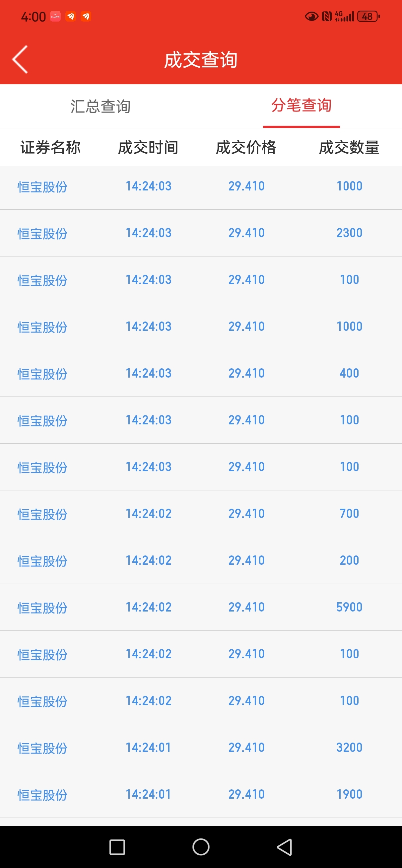
Task: Tap the 证券名称 column header
Action: (50, 148)
